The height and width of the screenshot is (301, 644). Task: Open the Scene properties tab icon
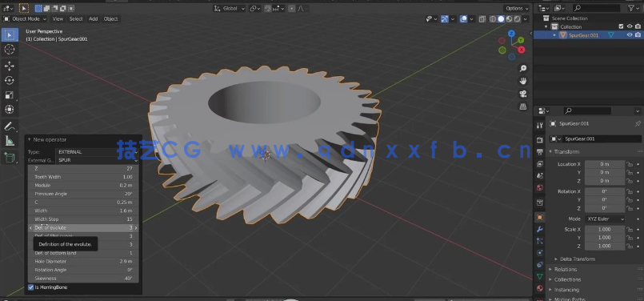(x=540, y=176)
